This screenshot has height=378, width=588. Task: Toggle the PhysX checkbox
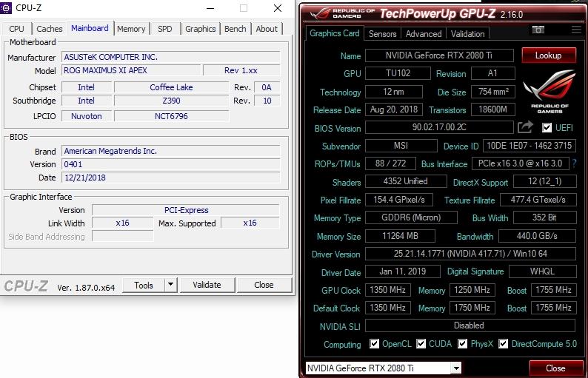tap(462, 343)
